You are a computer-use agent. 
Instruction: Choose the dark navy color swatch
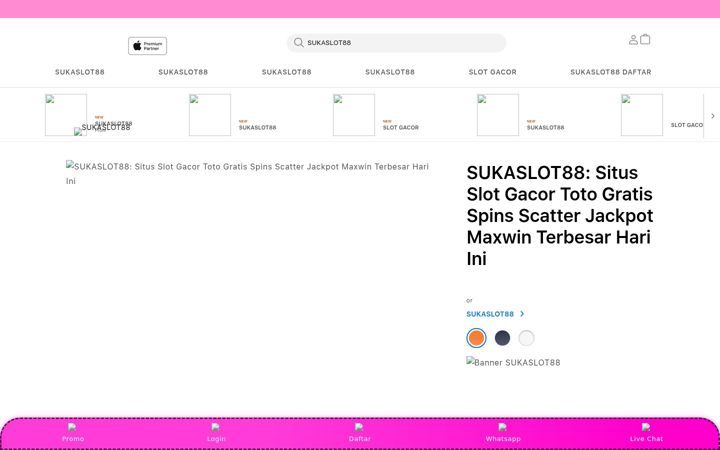coord(502,338)
